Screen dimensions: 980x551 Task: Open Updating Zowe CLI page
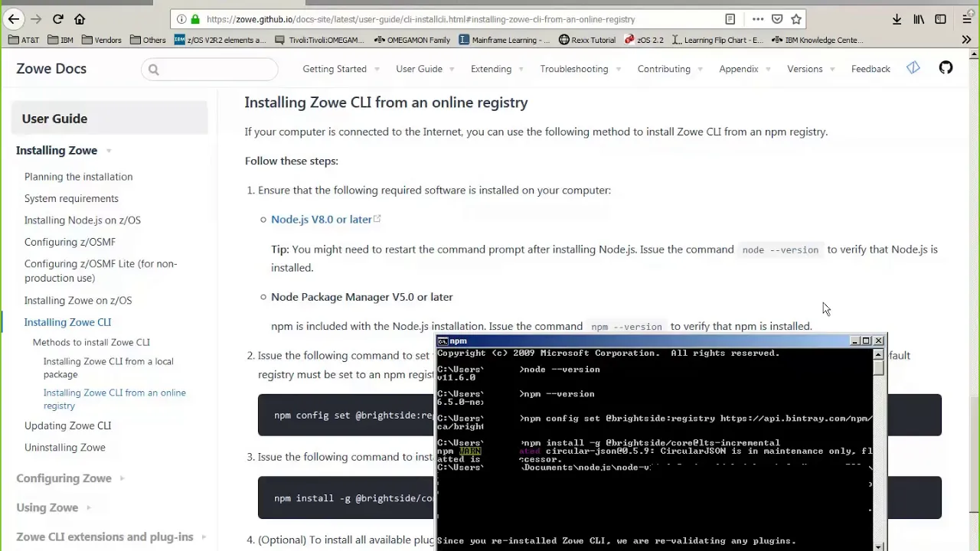coord(67,425)
